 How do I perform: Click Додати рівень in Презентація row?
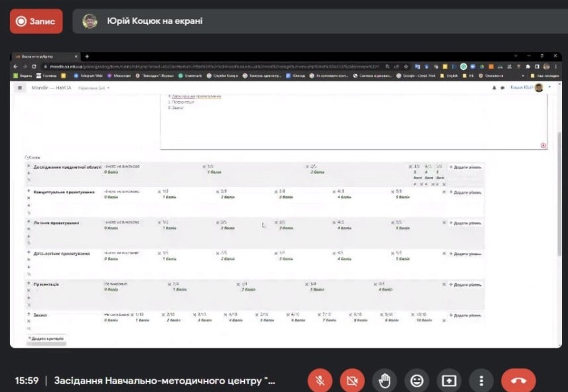(x=465, y=284)
